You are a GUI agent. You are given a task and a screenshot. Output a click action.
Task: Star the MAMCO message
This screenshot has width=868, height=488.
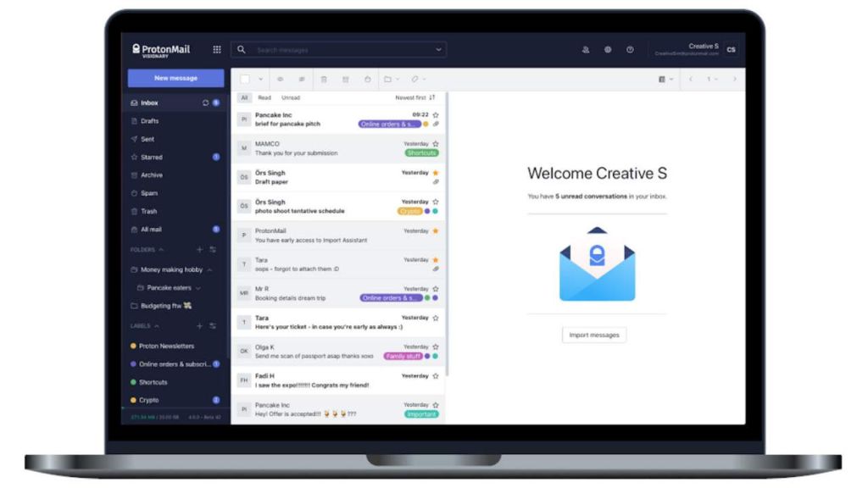click(436, 144)
